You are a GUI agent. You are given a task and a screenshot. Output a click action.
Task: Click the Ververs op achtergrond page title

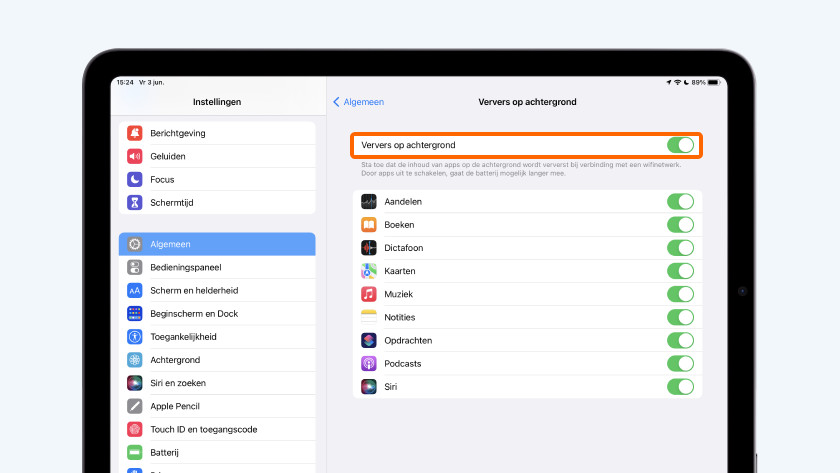527,102
